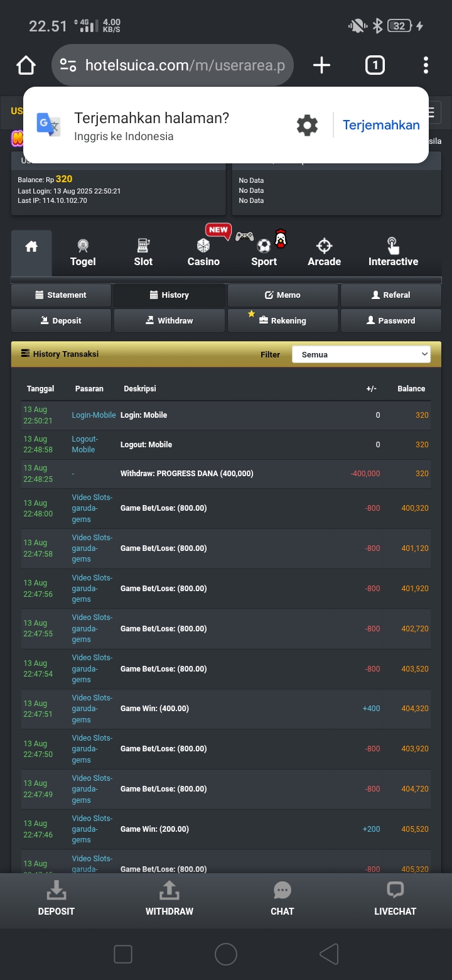Open translate settings gear icon
The height and width of the screenshot is (980, 452).
click(x=307, y=125)
